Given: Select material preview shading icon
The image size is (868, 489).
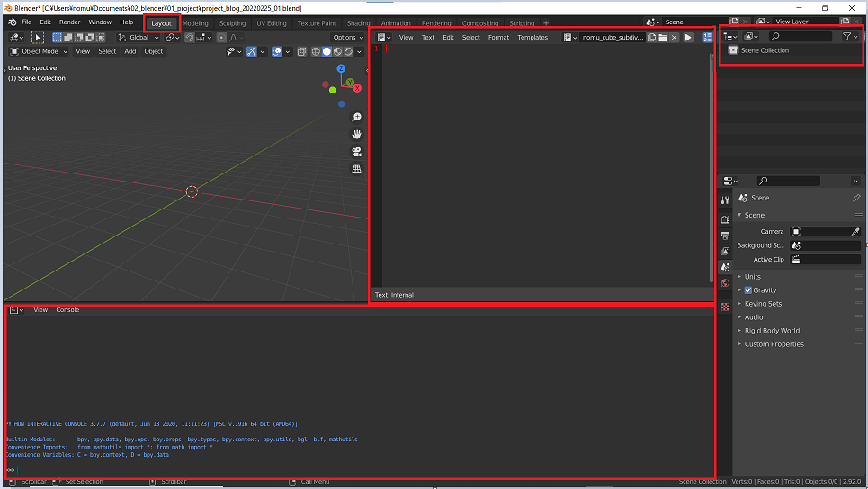Looking at the screenshot, I should [x=337, y=51].
